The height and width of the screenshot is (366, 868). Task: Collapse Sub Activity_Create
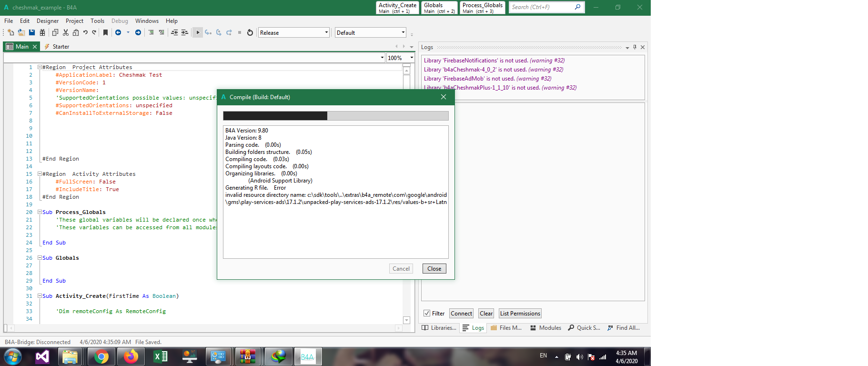[x=40, y=296]
